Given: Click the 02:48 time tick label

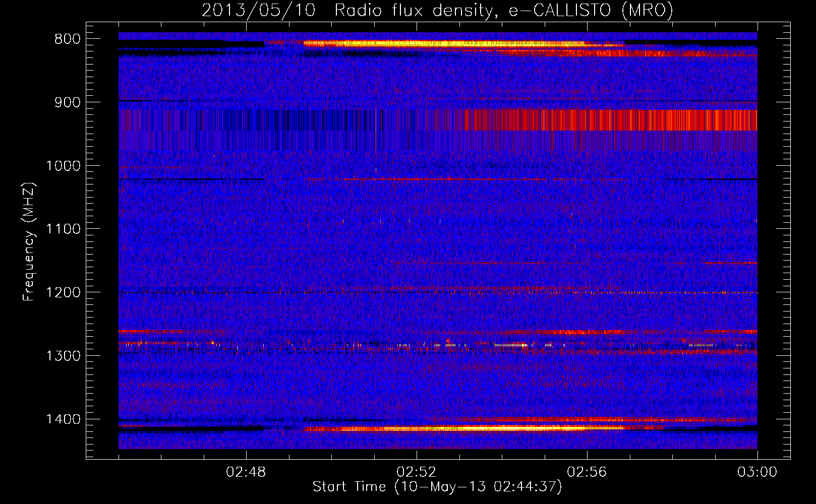Looking at the screenshot, I should click(x=246, y=472).
